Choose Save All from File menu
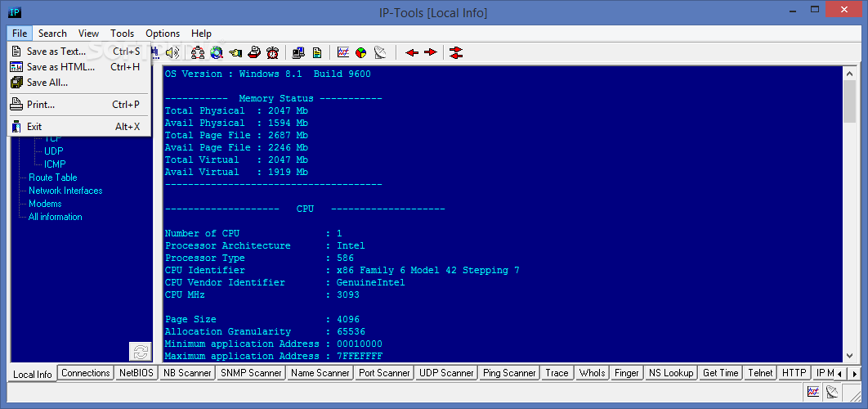The height and width of the screenshot is (409, 868). [x=79, y=83]
